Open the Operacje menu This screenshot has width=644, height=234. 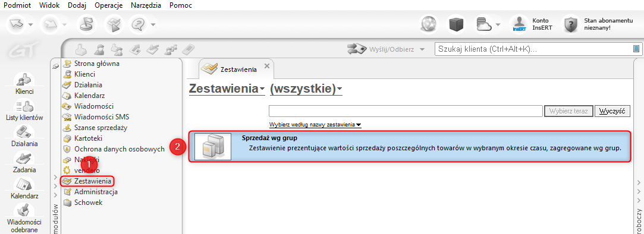coord(108,5)
